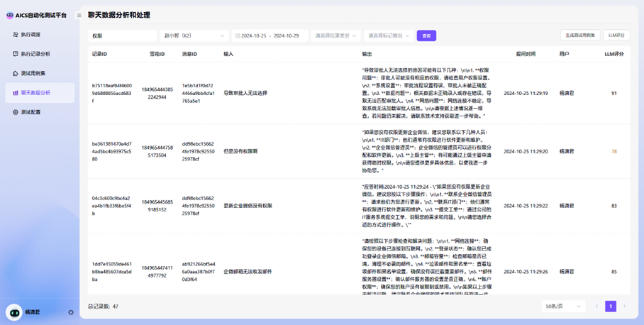The height and width of the screenshot is (325, 644).
Task: Select page 1 in the pagination
Action: pyautogui.click(x=611, y=306)
